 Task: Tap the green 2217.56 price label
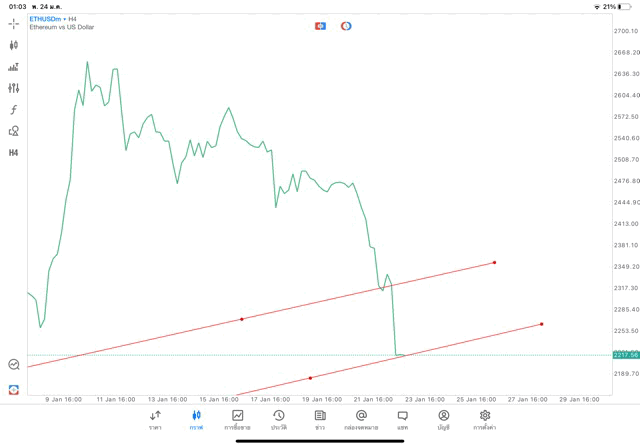coord(626,355)
